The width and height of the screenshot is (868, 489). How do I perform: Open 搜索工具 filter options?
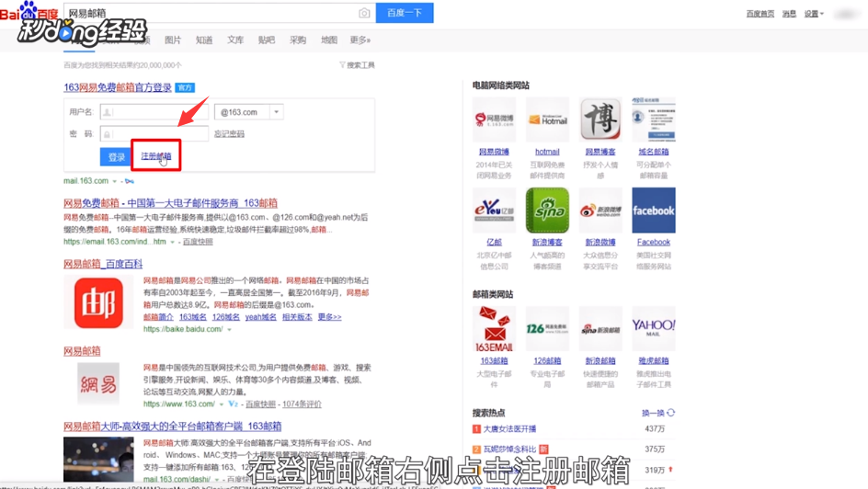[357, 65]
